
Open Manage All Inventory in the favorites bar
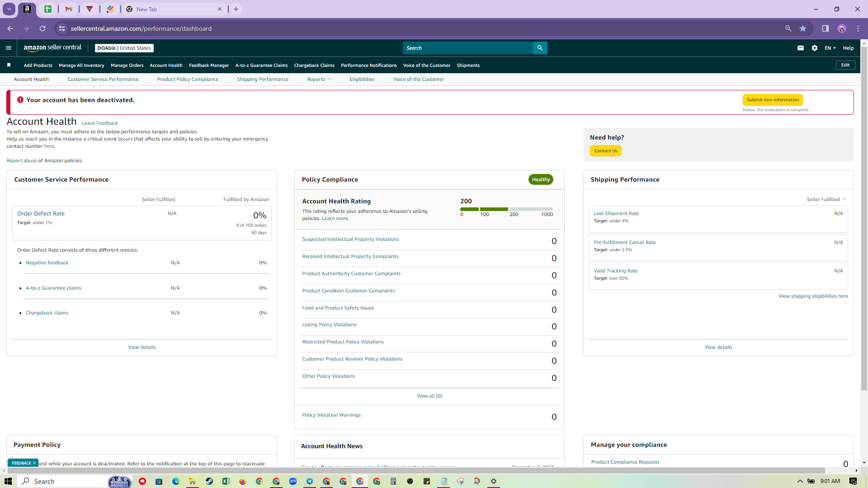[81, 65]
